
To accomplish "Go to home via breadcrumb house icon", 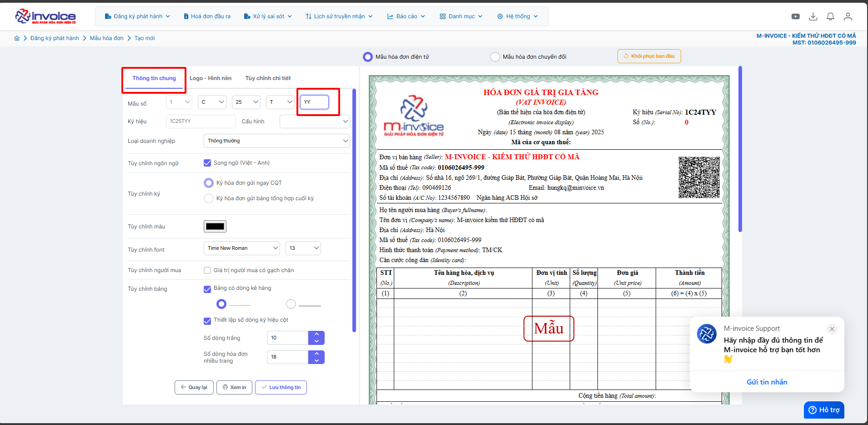I will [17, 38].
